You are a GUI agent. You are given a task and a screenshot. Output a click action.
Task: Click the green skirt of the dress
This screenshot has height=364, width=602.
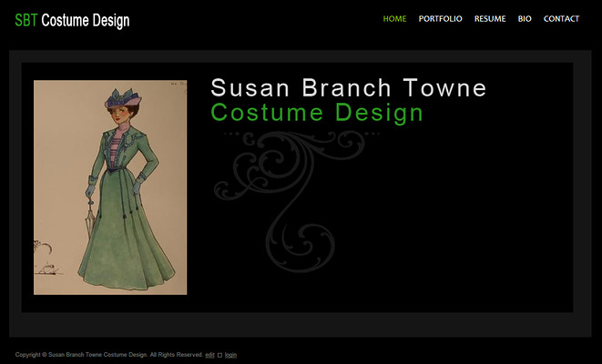[x=126, y=246]
